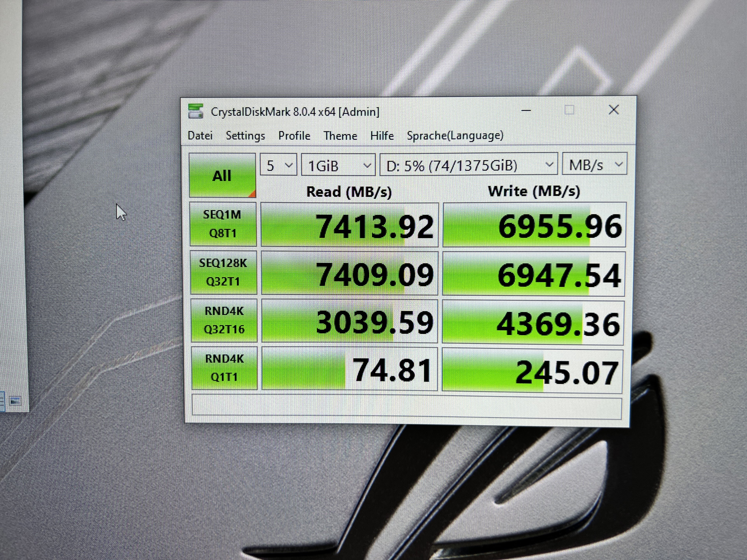The width and height of the screenshot is (747, 560).
Task: Start the SEQ1M Q8T1 test
Action: click(223, 224)
